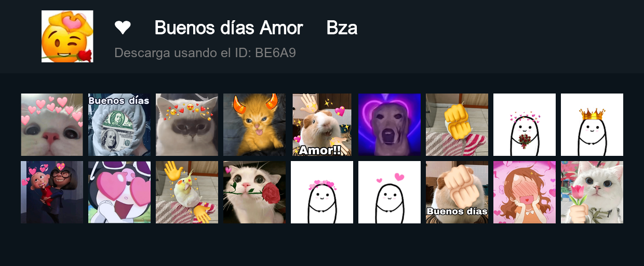Select the Incredibles hugging couple sticker
644x266 pixels.
pos(52,192)
